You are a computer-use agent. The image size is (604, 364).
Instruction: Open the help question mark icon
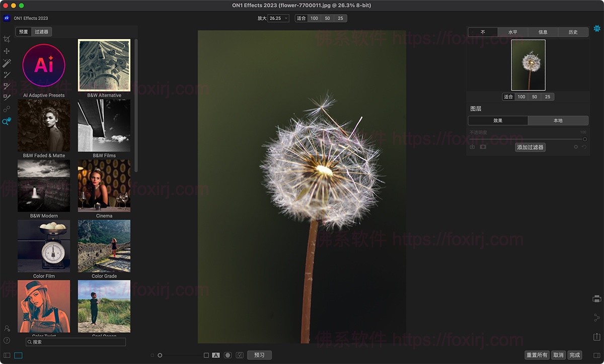pyautogui.click(x=7, y=340)
